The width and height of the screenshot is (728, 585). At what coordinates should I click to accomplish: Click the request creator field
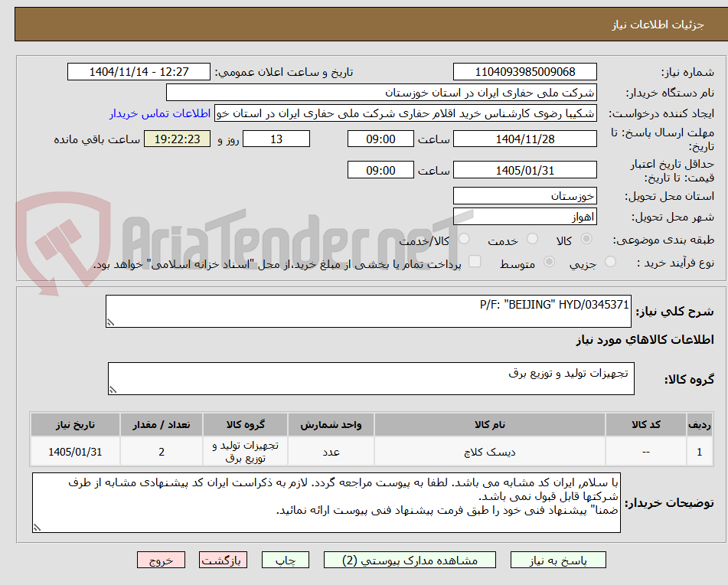click(405, 114)
